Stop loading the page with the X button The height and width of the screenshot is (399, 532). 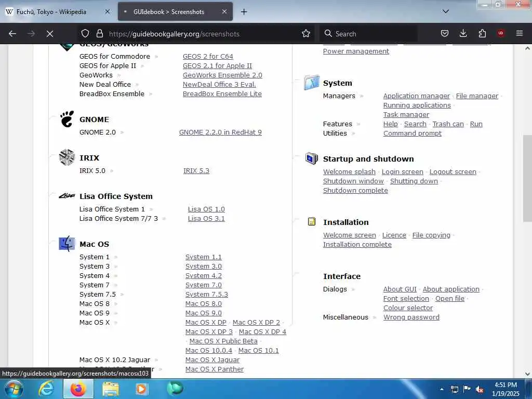[50, 34]
